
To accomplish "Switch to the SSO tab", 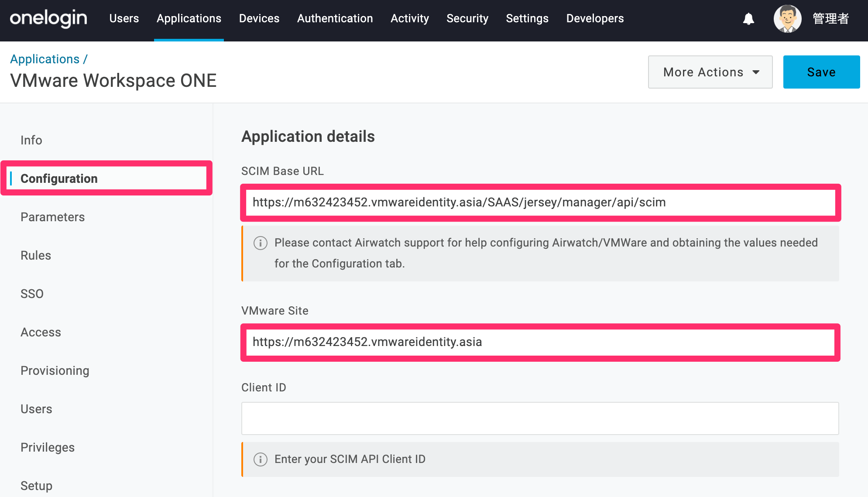I will 32,294.
